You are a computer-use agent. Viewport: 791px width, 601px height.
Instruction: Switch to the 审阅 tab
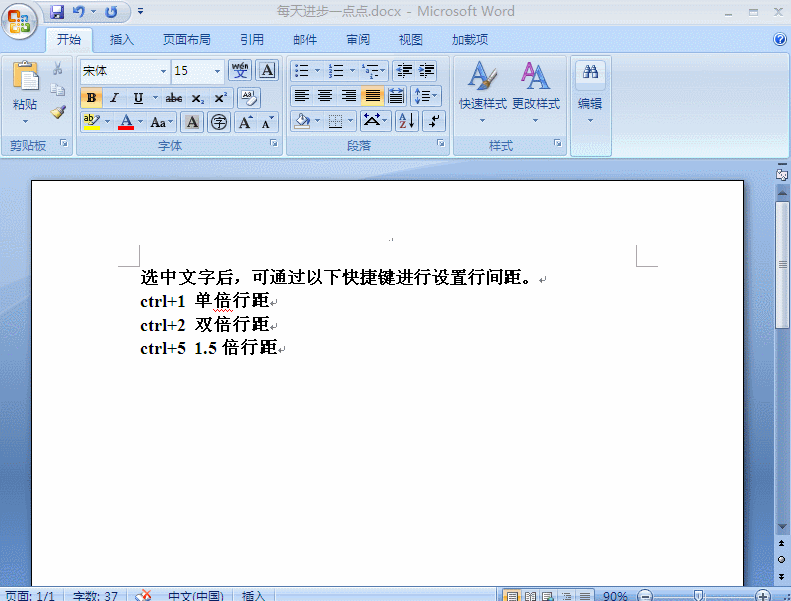pyautogui.click(x=358, y=39)
